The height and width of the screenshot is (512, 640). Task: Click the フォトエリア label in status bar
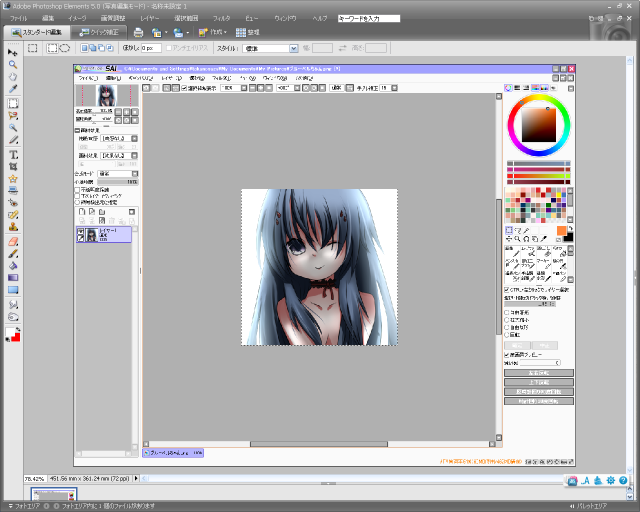point(27,506)
